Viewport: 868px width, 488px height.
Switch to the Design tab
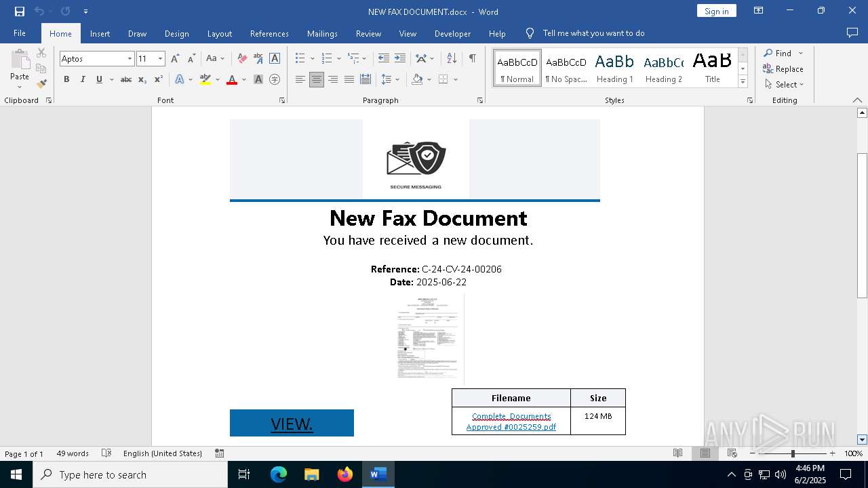point(177,33)
